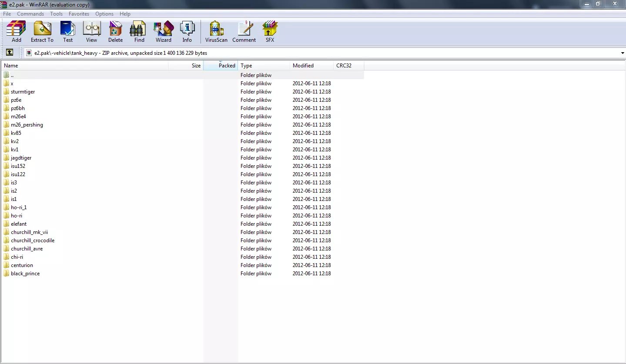626x364 pixels.
Task: Select the ho-ri folder name
Action: pos(17,216)
